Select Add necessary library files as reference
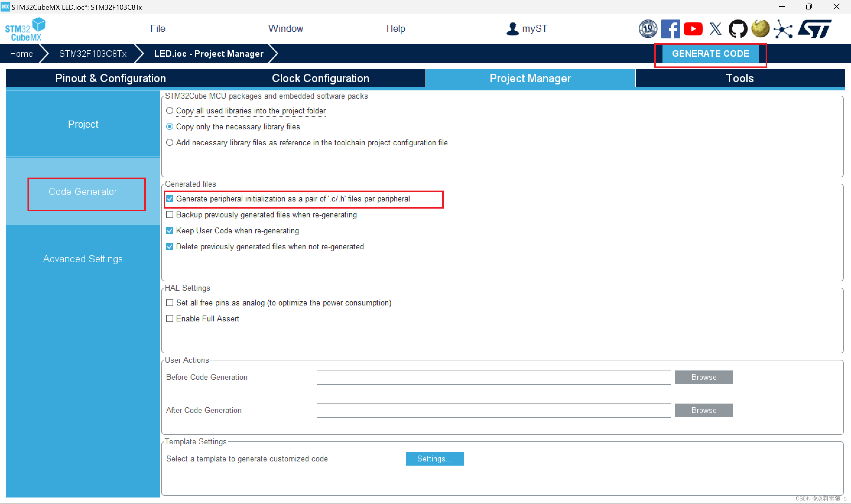This screenshot has width=851, height=504. click(170, 142)
